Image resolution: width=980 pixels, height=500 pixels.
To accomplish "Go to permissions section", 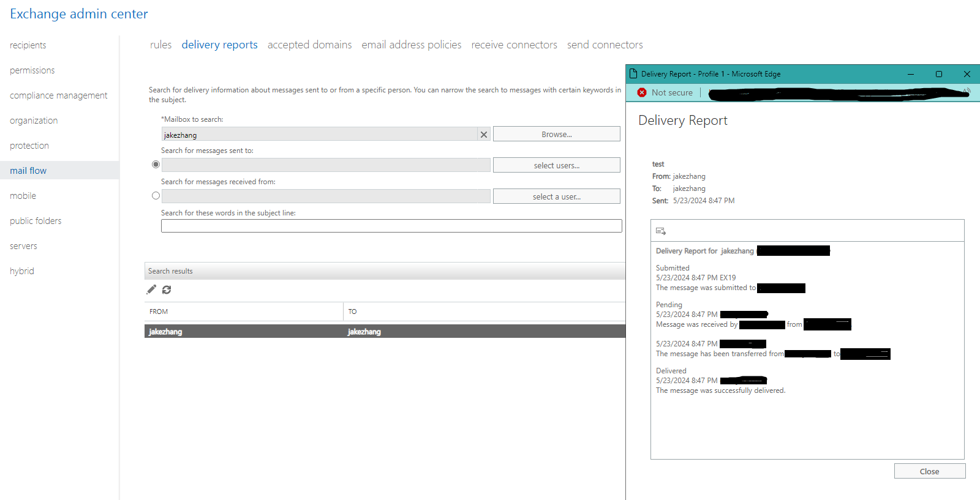I will 32,70.
